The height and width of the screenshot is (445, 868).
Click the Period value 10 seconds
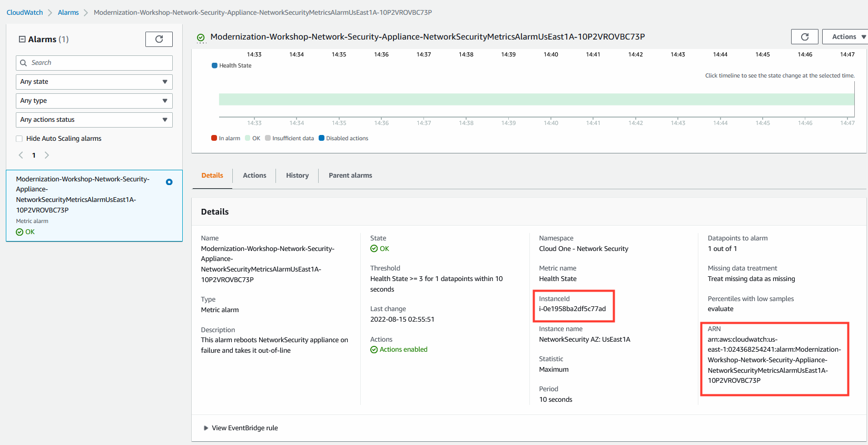tap(556, 400)
